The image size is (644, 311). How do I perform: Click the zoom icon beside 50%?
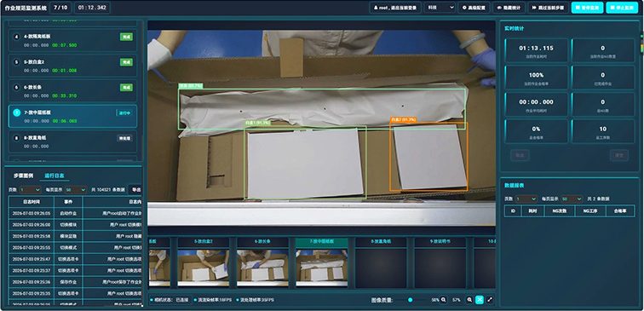444,300
